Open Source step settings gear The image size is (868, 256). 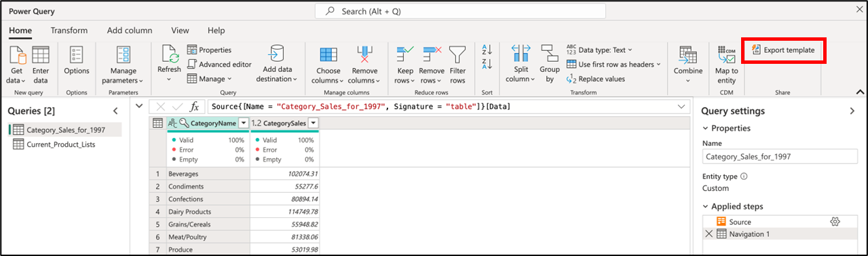(x=835, y=221)
